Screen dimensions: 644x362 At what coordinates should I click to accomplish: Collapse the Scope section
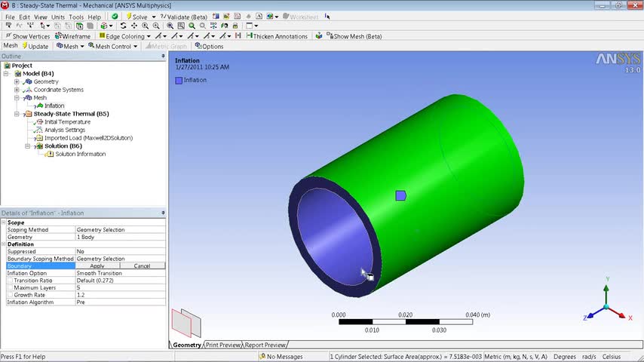4,222
